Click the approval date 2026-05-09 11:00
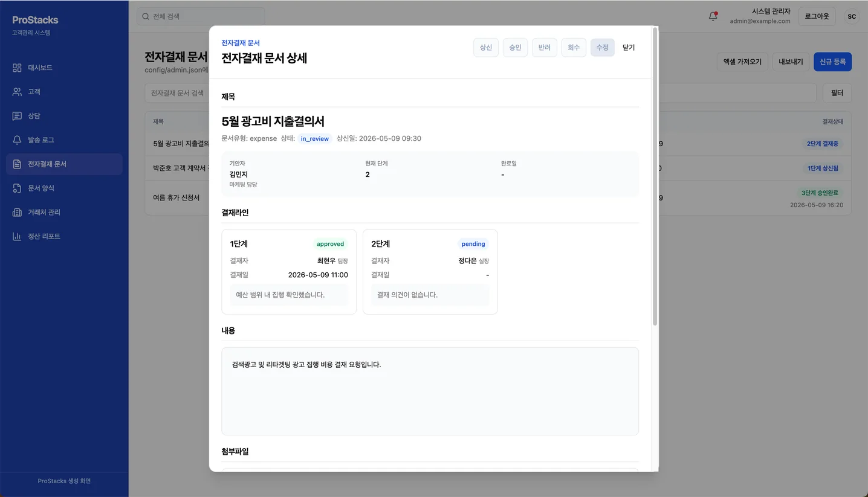The height and width of the screenshot is (497, 868). pos(318,275)
